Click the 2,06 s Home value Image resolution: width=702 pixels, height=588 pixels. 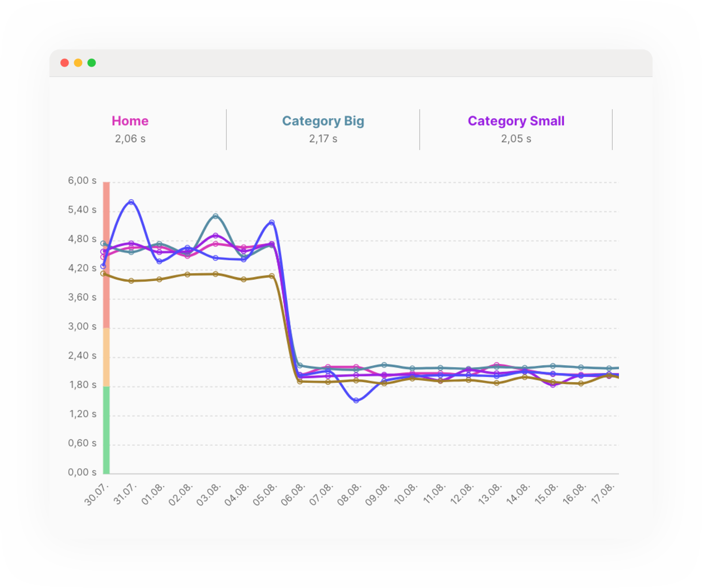[130, 139]
